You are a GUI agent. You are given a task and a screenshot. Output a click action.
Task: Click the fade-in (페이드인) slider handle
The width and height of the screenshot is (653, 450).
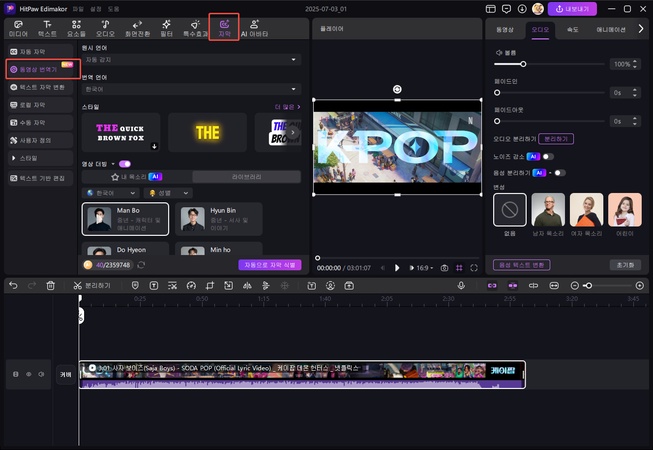[x=497, y=93]
